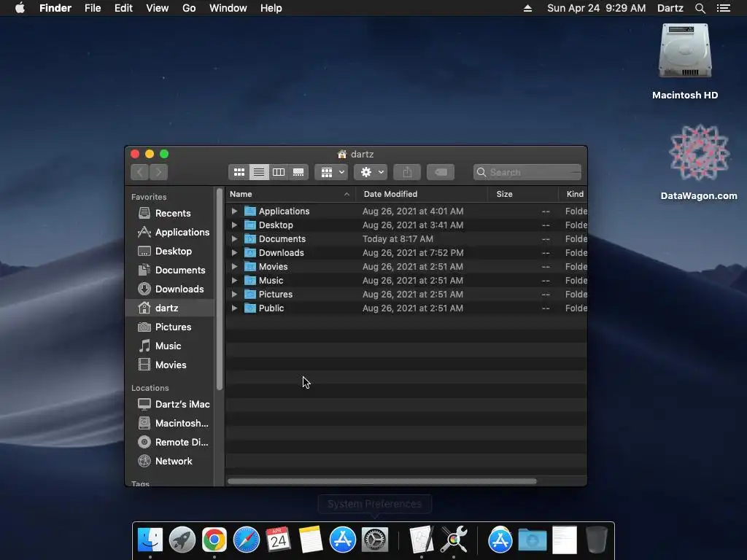This screenshot has width=747, height=560.
Task: Click the horizontal scrollbar of the file list
Action: pos(382,481)
